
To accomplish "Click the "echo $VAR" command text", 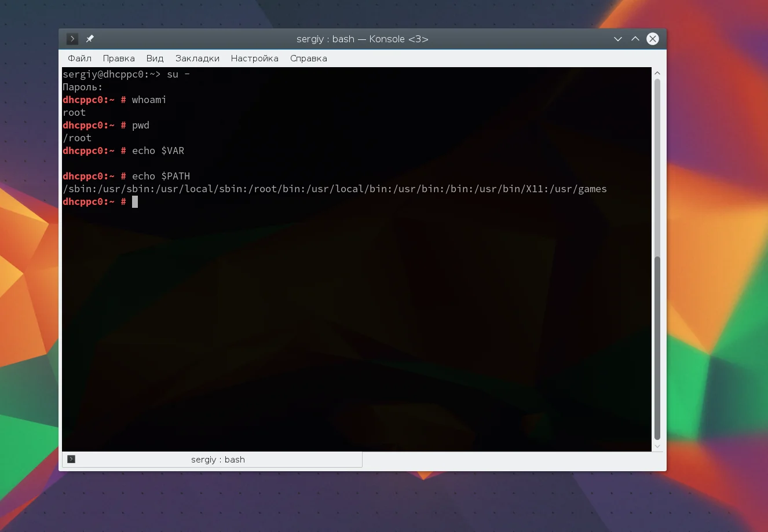I will 158,151.
